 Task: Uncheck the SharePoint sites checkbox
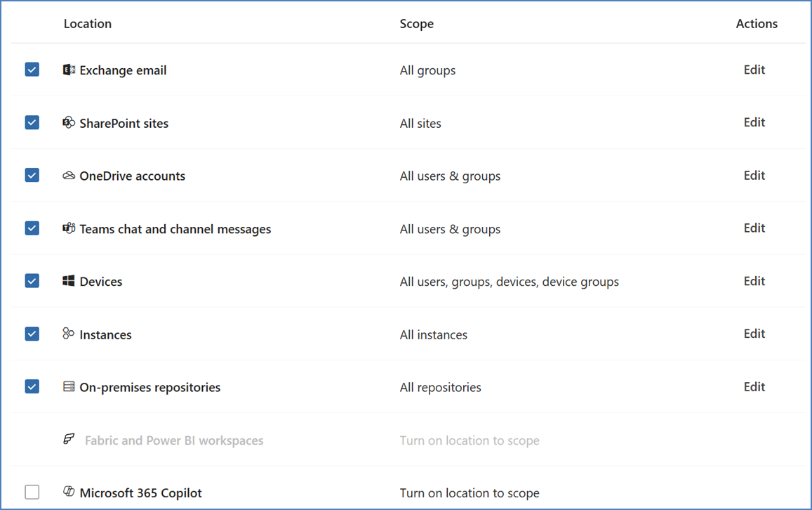[x=32, y=122]
